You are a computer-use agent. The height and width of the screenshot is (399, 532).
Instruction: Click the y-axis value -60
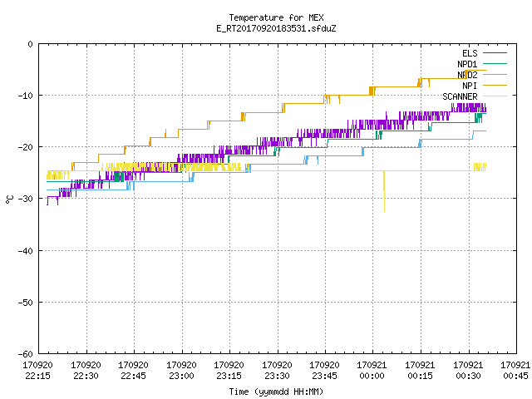coord(26,354)
